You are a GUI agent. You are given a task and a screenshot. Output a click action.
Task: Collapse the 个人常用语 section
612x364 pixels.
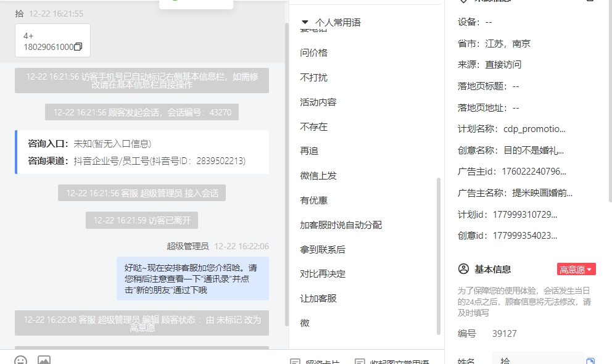305,22
